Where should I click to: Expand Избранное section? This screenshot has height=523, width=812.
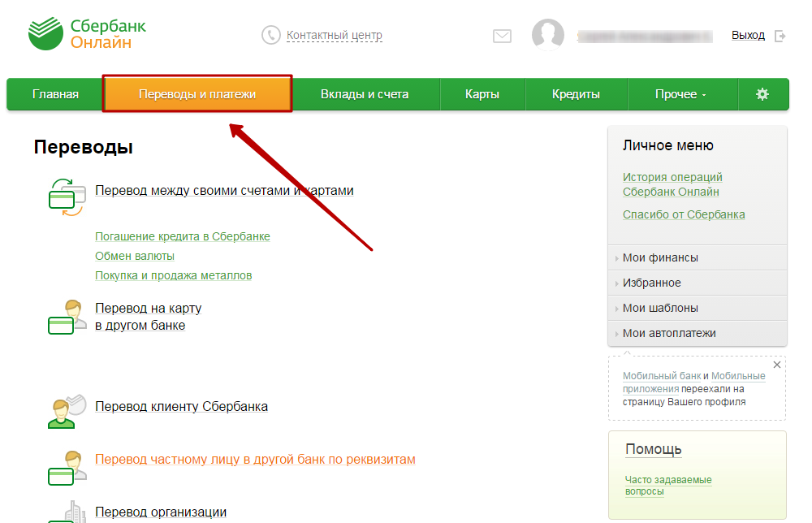[x=697, y=283]
